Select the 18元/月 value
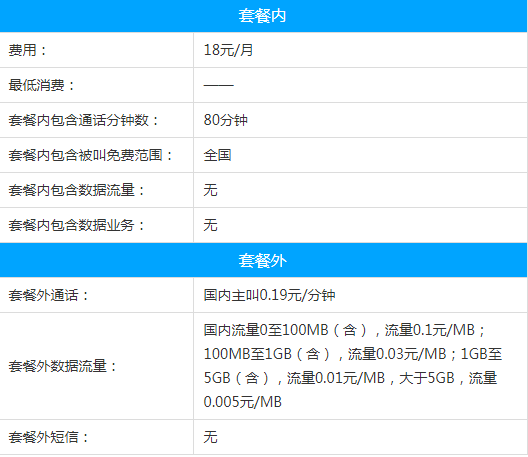Screen dimensions: 528x457 point(228,50)
